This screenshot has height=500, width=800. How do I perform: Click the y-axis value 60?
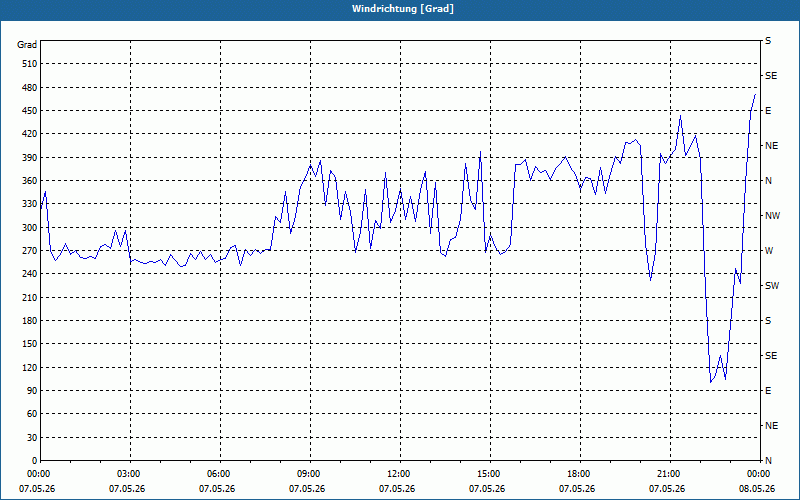[x=32, y=414]
